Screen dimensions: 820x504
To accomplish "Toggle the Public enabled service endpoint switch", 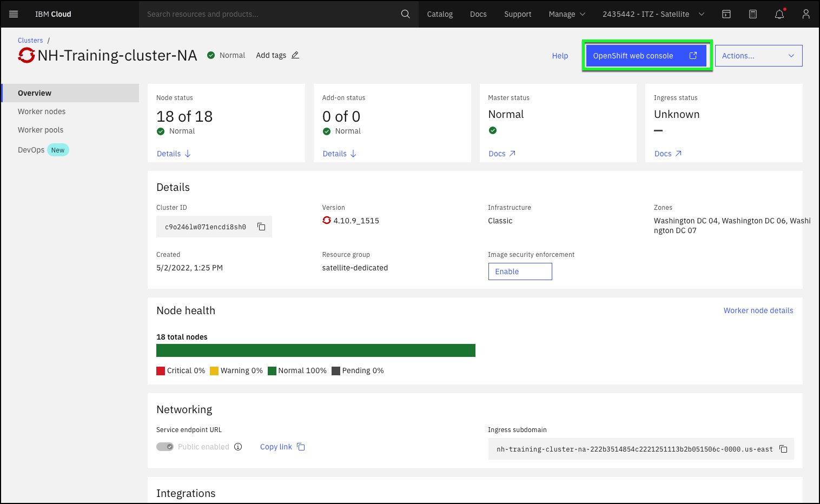I will pos(165,447).
